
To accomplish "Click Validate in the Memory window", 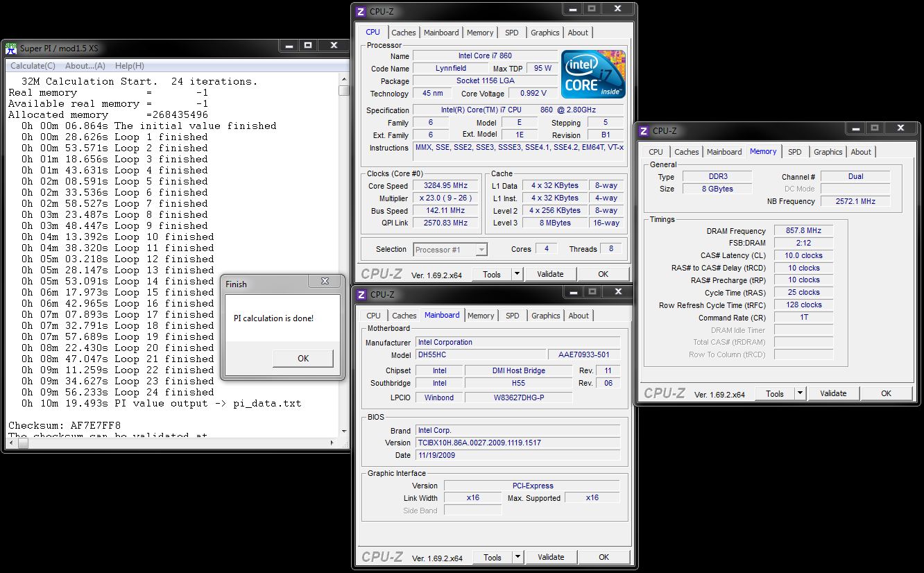I will 833,393.
